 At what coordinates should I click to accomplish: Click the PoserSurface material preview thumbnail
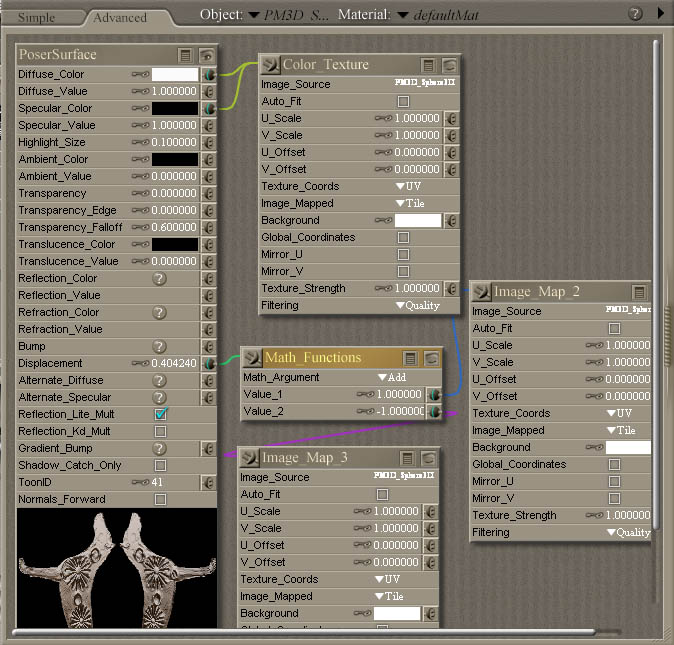pos(116,568)
